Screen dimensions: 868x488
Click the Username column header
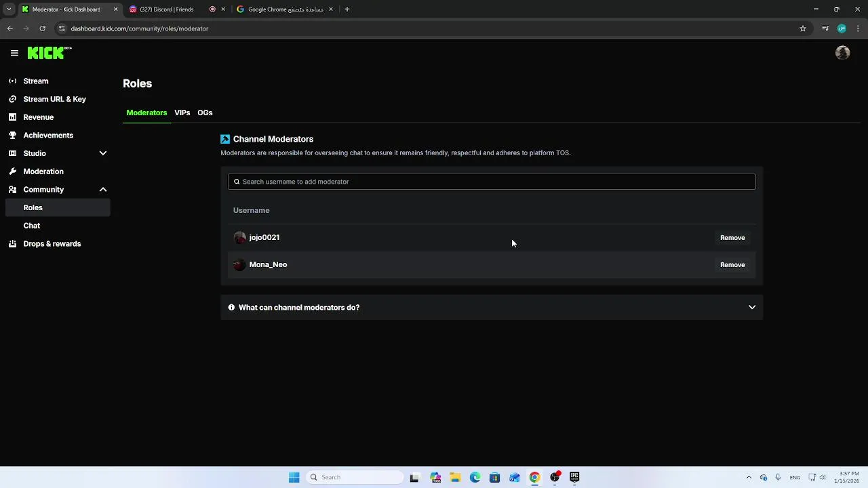(x=251, y=210)
